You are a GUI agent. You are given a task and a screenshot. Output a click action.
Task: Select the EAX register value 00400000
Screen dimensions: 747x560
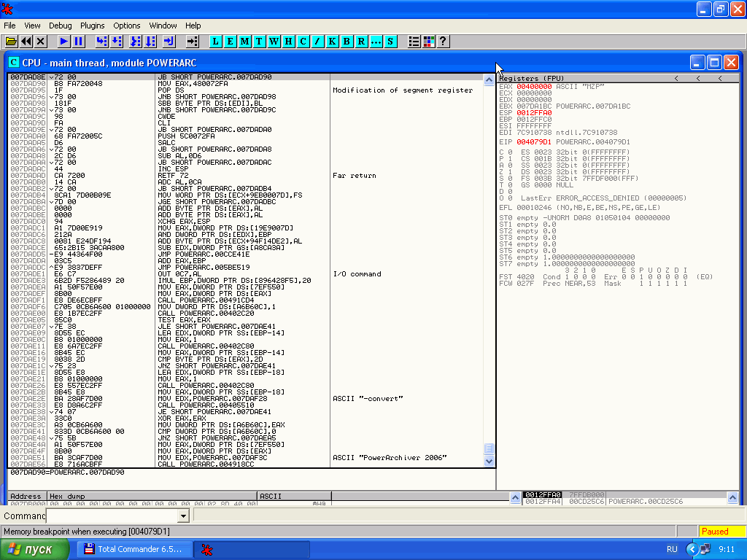(534, 87)
